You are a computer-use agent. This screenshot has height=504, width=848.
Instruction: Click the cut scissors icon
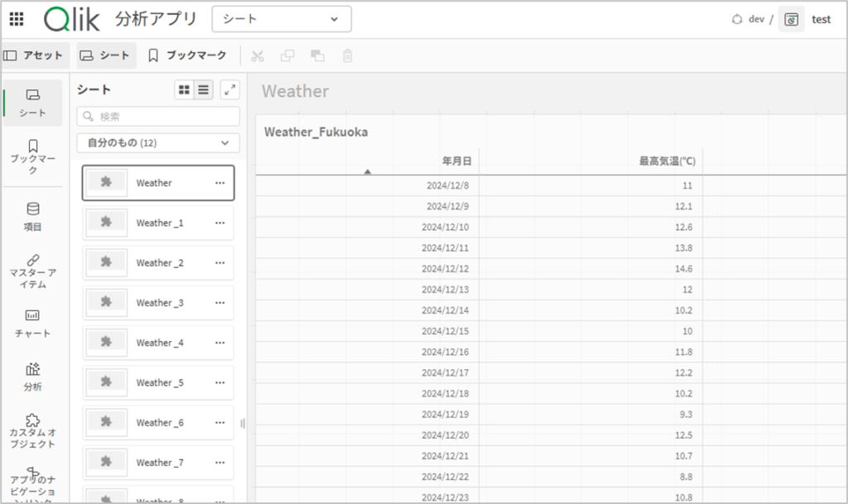[258, 55]
